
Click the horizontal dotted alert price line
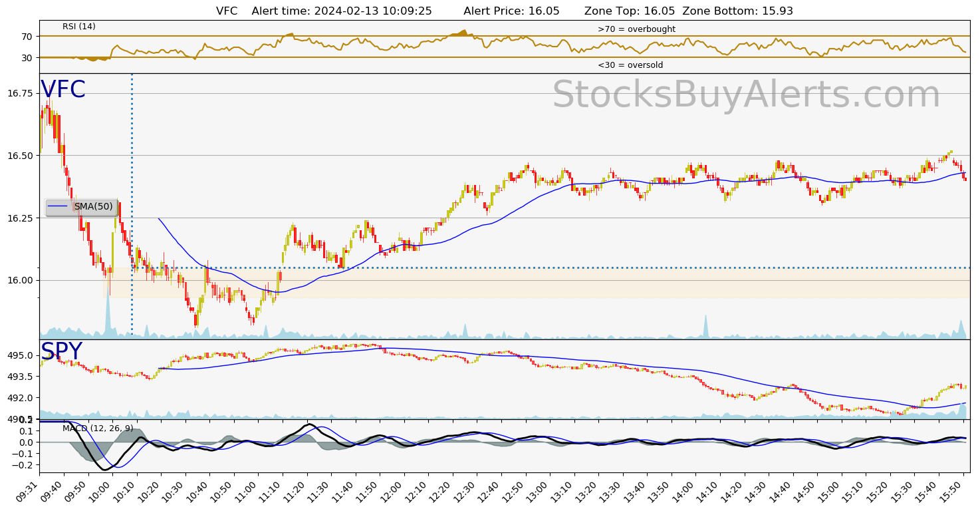505,268
